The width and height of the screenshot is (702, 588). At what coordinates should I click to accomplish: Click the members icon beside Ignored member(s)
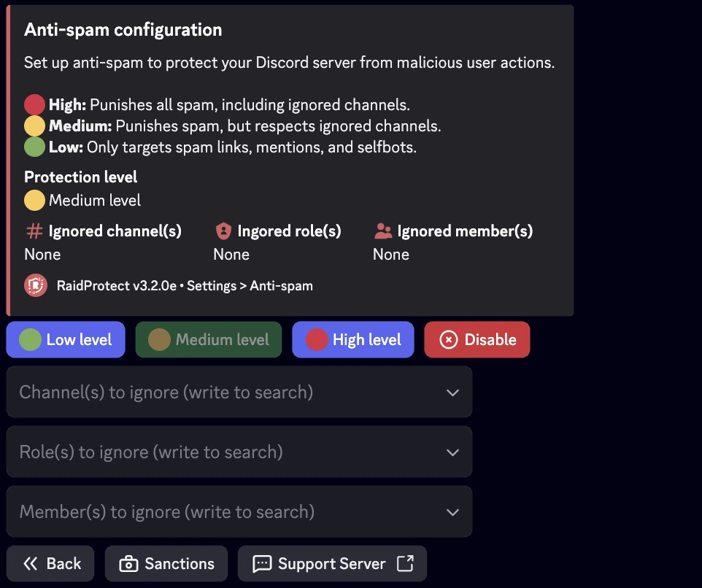click(382, 231)
